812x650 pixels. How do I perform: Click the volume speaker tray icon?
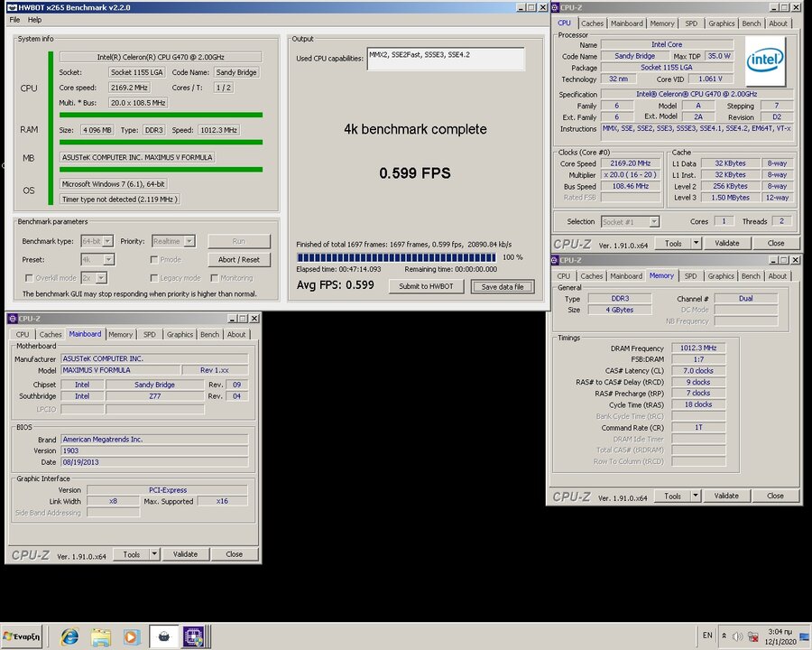(738, 636)
